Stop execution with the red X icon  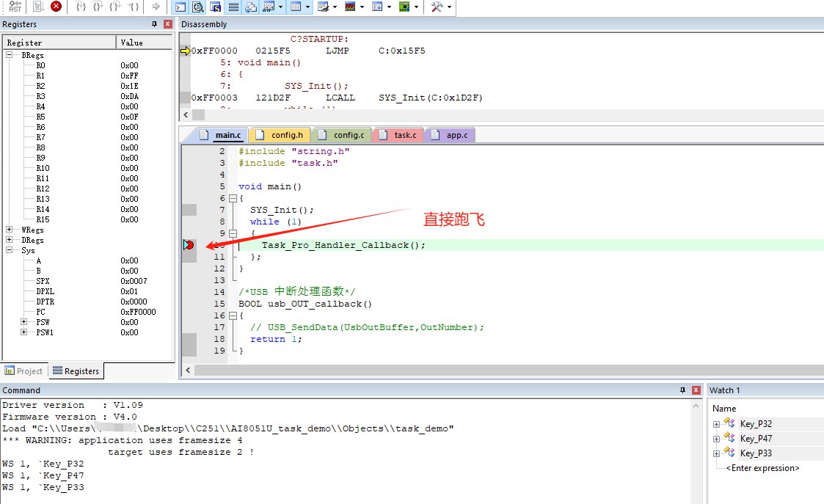(x=56, y=7)
